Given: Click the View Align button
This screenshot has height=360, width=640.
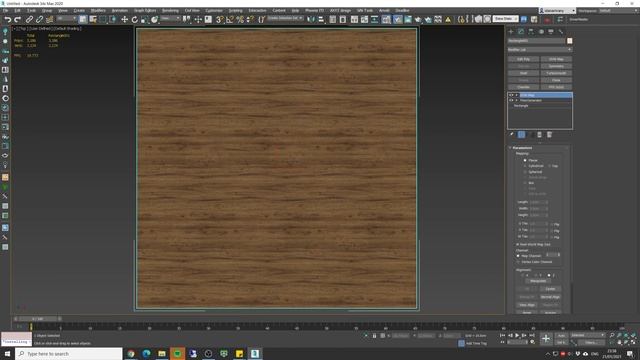Looking at the screenshot, I should tap(527, 305).
